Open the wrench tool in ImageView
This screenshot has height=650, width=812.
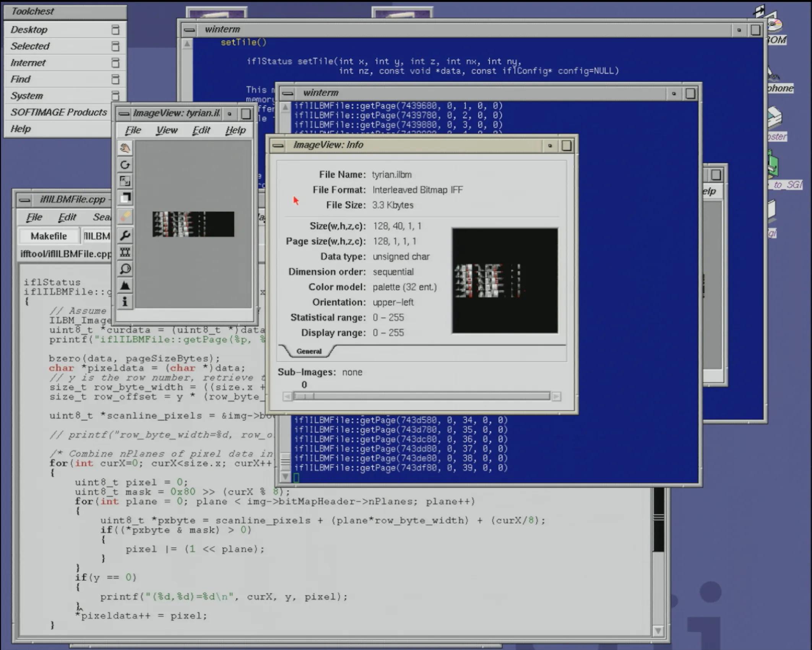(125, 235)
